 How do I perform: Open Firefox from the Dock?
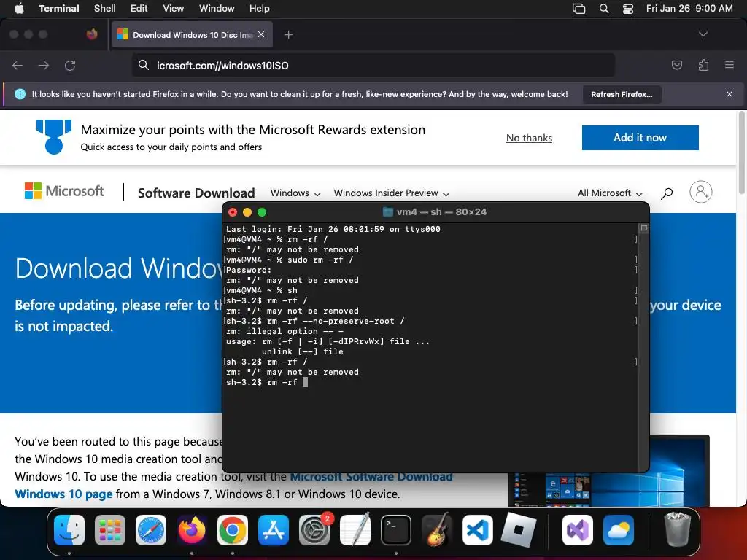click(192, 530)
